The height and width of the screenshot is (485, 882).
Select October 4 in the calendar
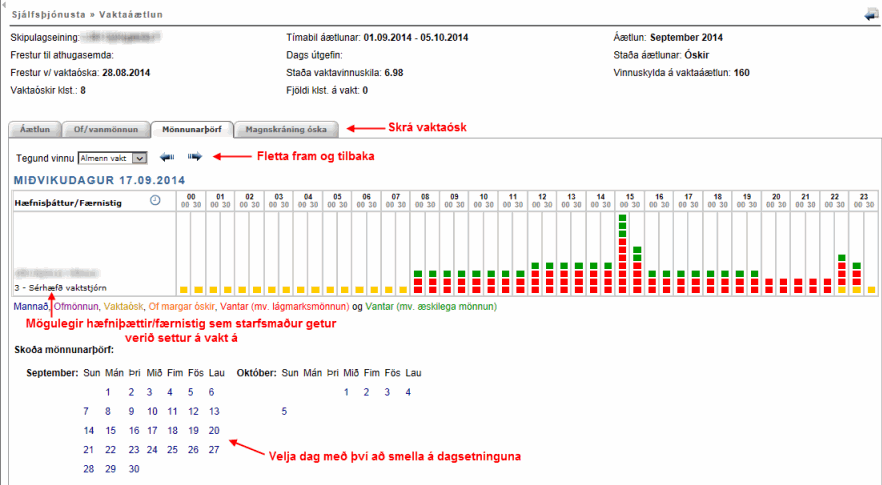tap(408, 392)
